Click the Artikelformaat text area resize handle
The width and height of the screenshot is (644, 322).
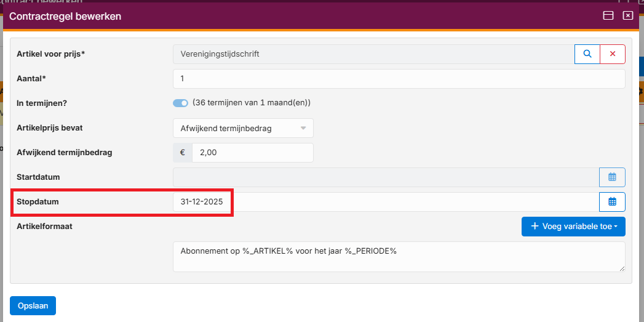point(622,268)
